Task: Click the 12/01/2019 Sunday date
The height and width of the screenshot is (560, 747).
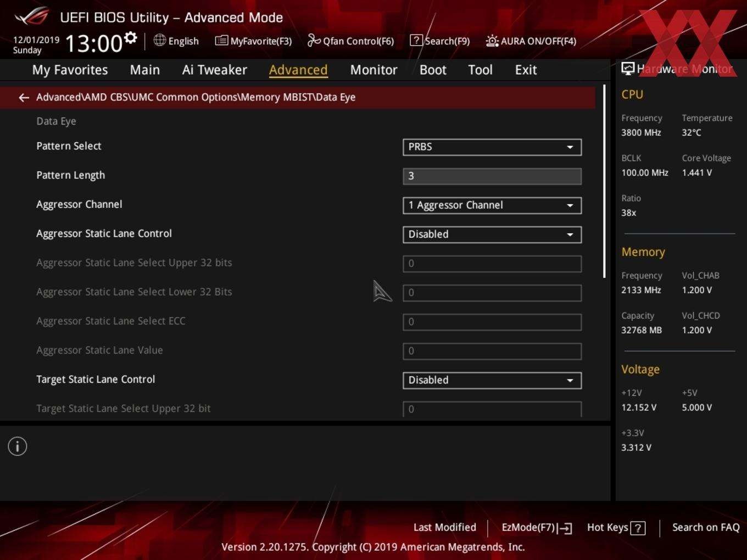Action: (x=36, y=45)
